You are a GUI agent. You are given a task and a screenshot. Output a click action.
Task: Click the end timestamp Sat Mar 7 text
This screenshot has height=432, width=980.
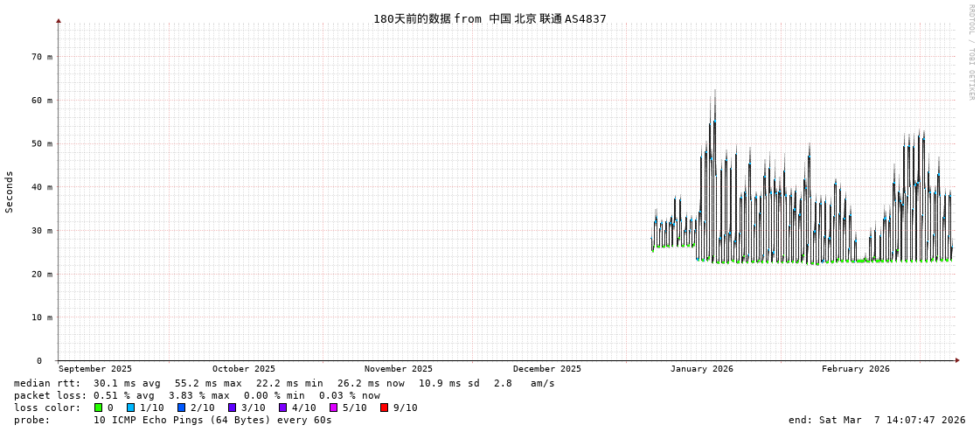pyautogui.click(x=877, y=420)
